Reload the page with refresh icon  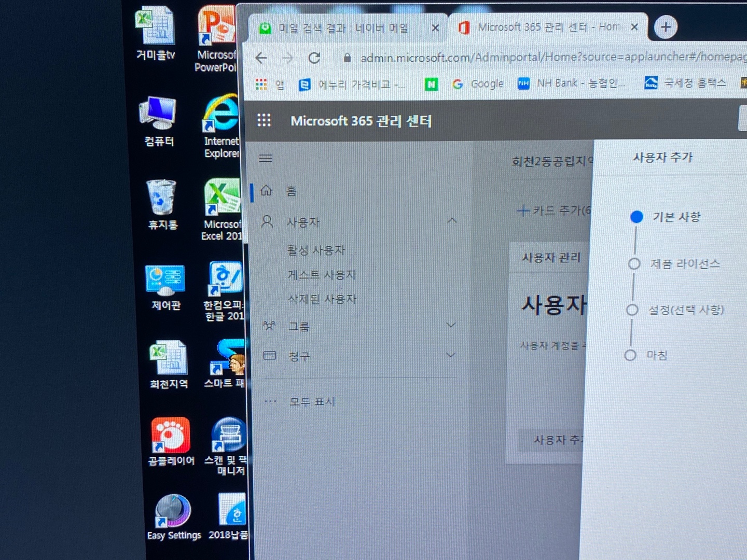pyautogui.click(x=314, y=58)
